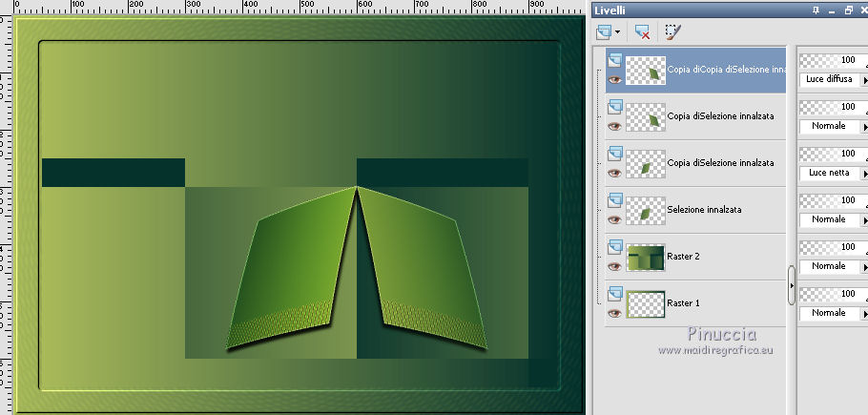Click the Raster 2 layer thumbnail
Image resolution: width=868 pixels, height=415 pixels.
pos(646,258)
